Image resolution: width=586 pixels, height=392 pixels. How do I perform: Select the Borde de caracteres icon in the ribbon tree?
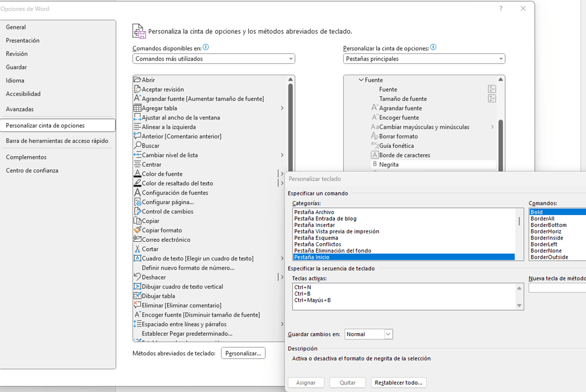pyautogui.click(x=374, y=155)
